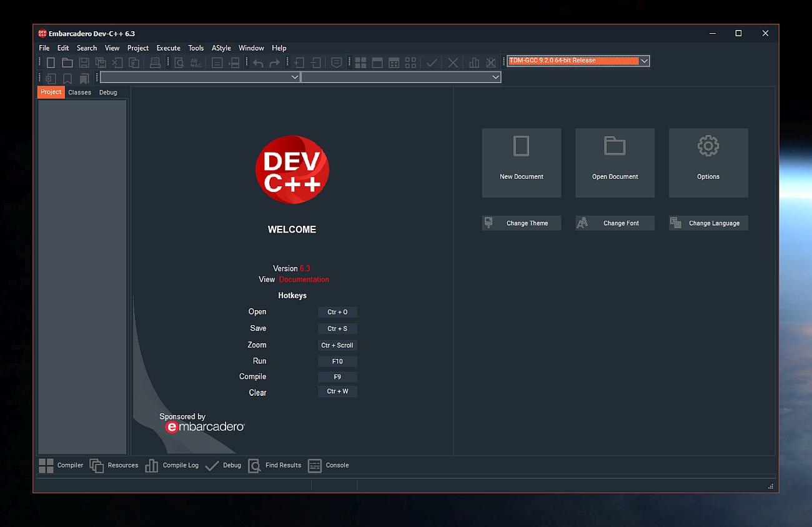Open the Window menu
Screen dimensions: 812x527
click(x=251, y=48)
